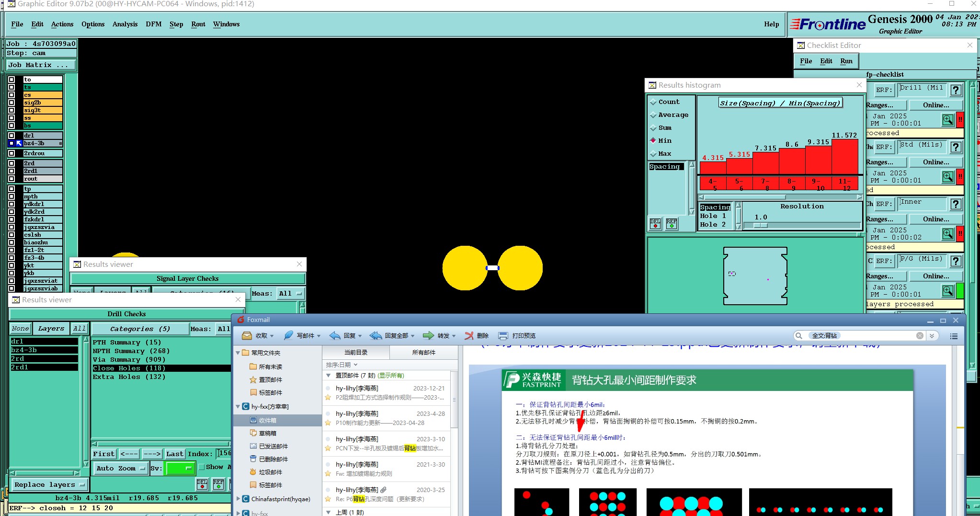This screenshot has height=516, width=980.
Task: Click next arrow ---> button
Action: coord(152,454)
